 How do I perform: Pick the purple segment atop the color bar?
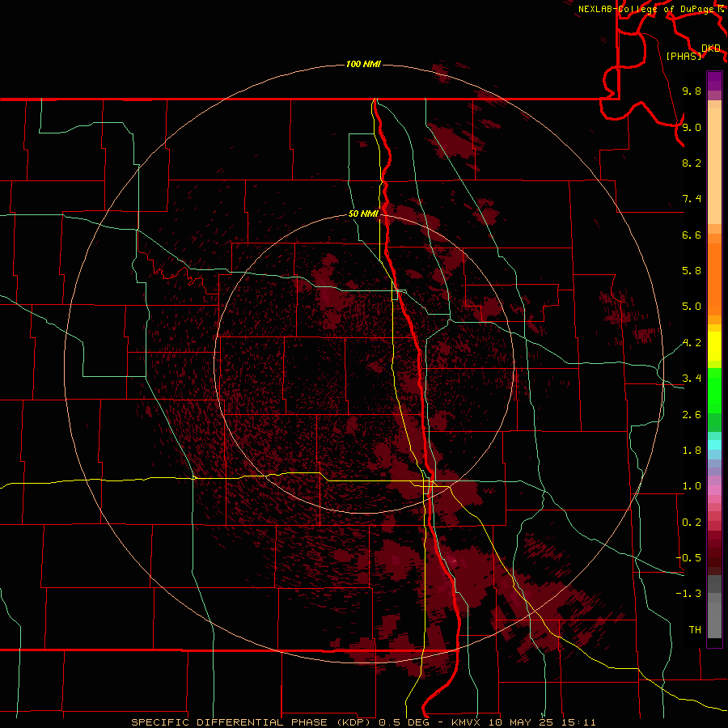(714, 81)
